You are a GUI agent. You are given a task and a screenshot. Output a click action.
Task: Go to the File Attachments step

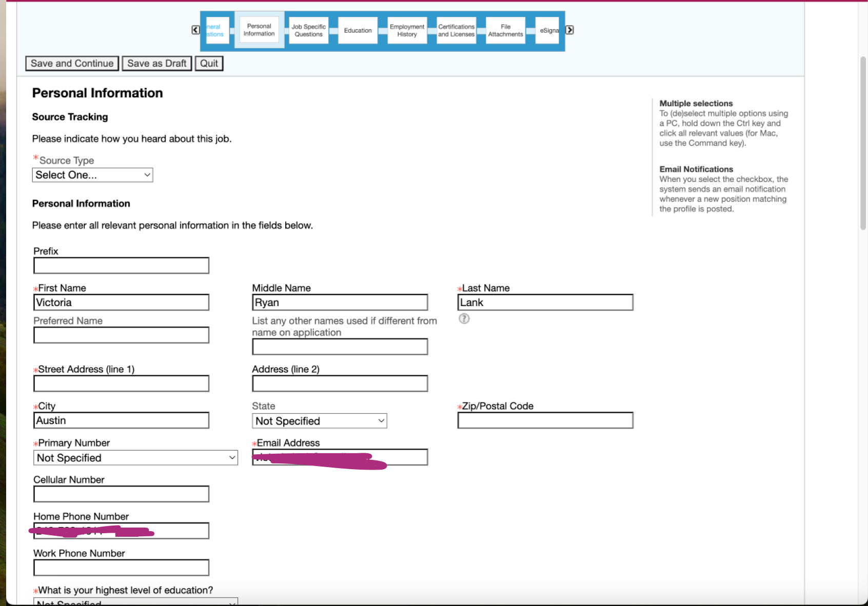pos(505,30)
